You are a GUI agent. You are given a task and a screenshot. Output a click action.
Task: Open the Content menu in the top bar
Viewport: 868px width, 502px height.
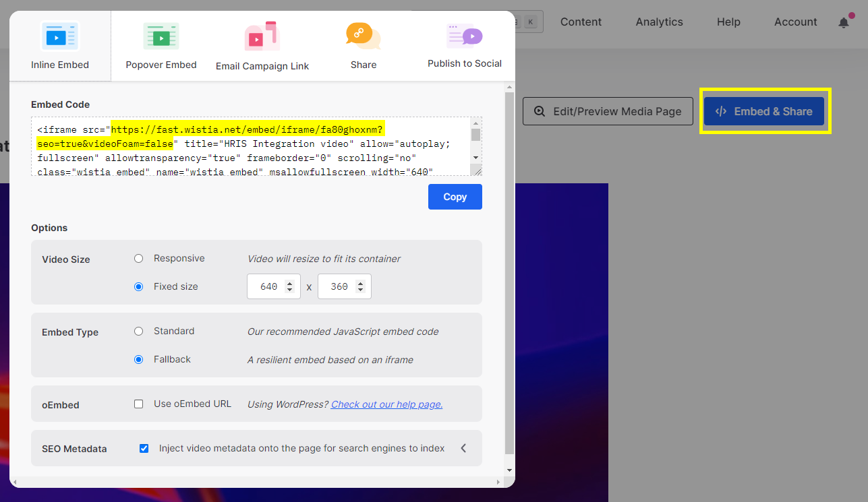[x=581, y=22]
